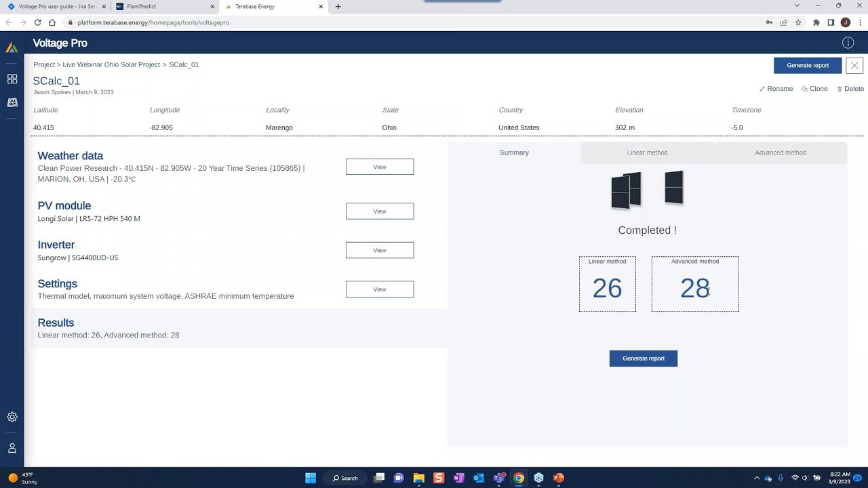868x488 pixels.
Task: View the Settings details
Action: (380, 289)
